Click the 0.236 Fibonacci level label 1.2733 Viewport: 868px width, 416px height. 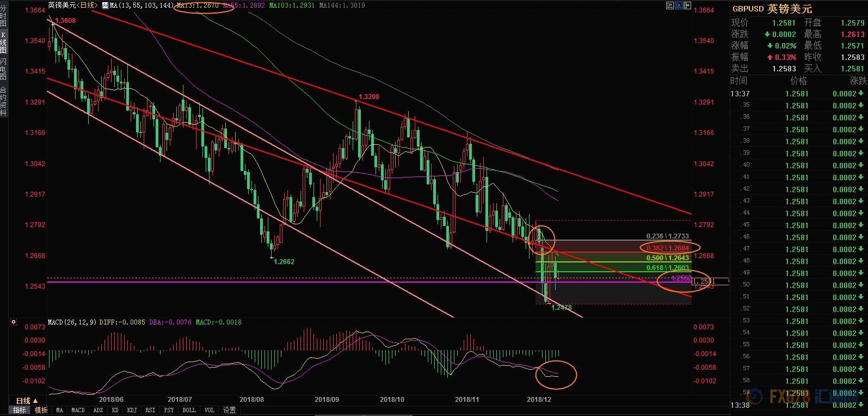point(667,236)
